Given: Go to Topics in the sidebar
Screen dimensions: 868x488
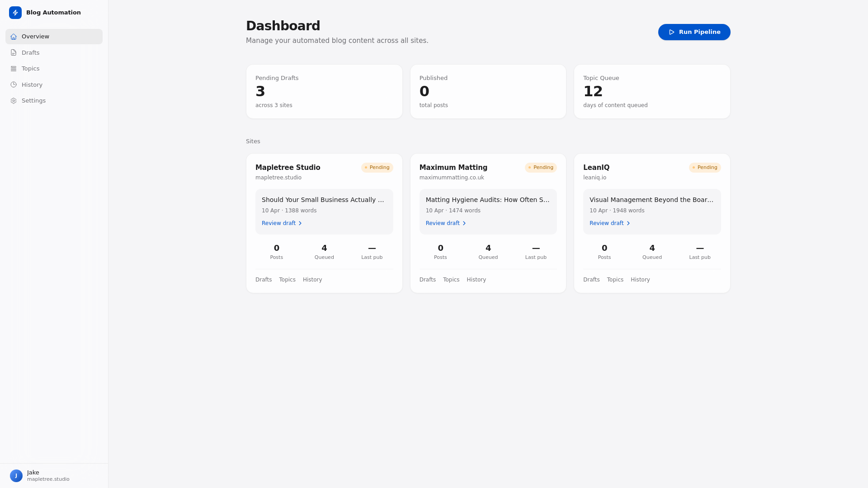Looking at the screenshot, I should [x=54, y=69].
